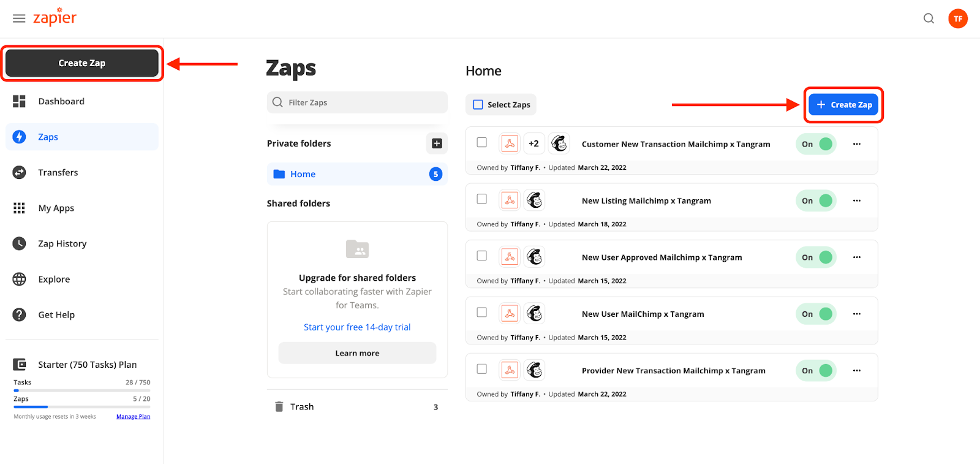Click the Tasks usage progress bar

[82, 390]
